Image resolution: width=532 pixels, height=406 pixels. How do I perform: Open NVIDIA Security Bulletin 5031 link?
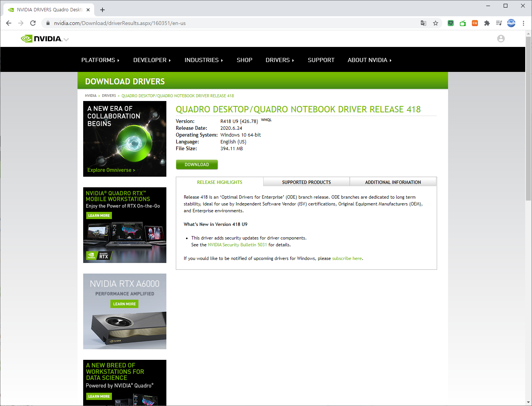(x=237, y=245)
